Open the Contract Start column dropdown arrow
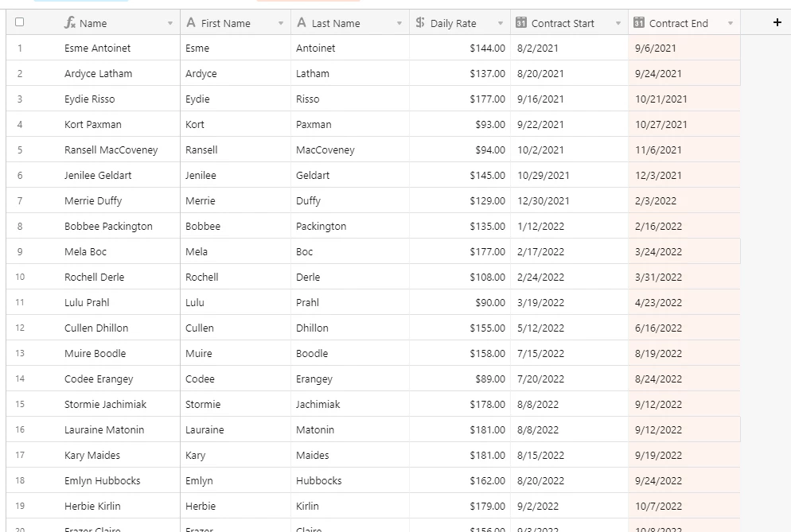The width and height of the screenshot is (791, 532). [618, 23]
